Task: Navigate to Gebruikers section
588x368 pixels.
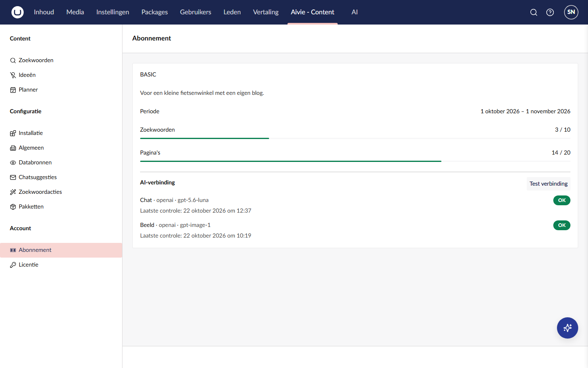Action: pyautogui.click(x=196, y=12)
